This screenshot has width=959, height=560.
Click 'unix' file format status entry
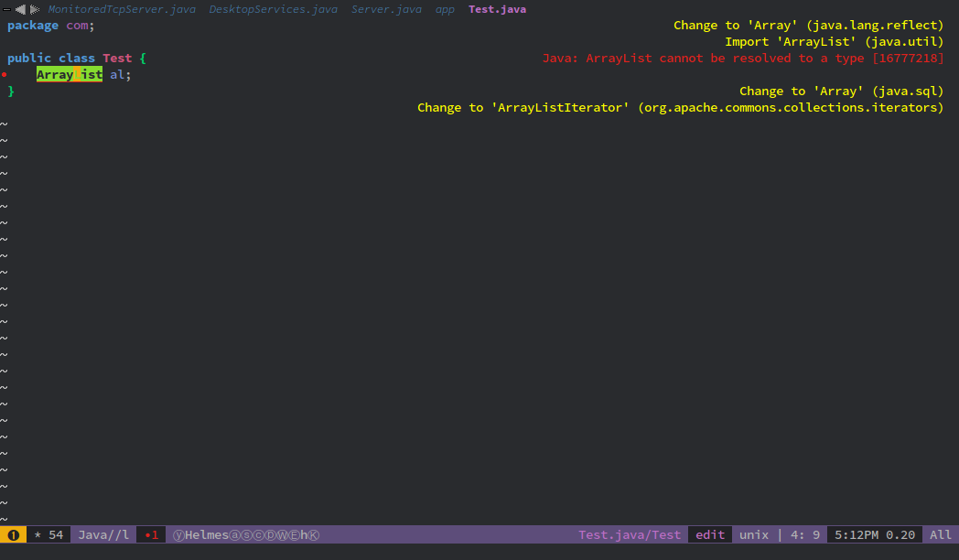tap(754, 535)
